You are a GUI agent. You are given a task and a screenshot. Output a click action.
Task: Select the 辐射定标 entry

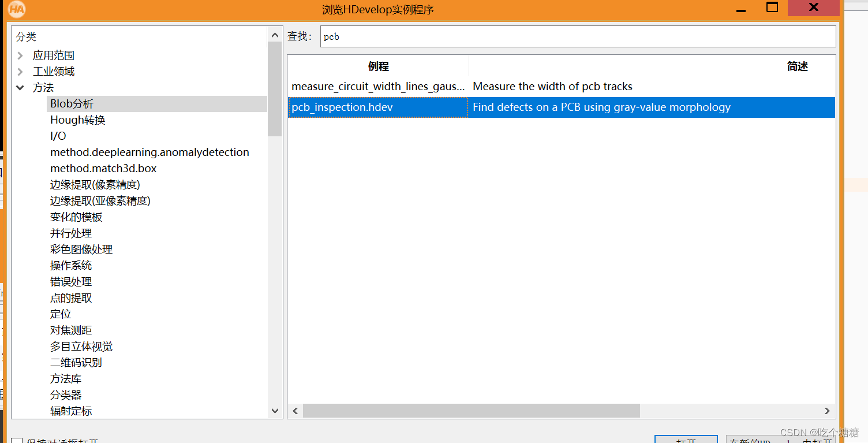click(71, 411)
